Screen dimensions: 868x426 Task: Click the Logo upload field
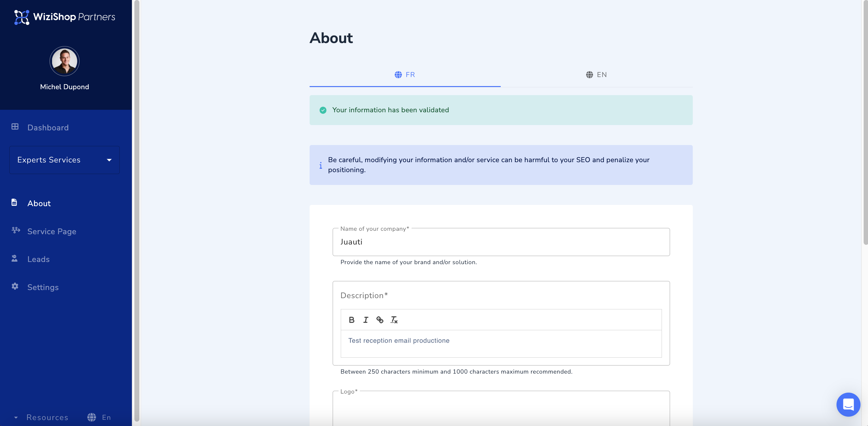(x=501, y=409)
